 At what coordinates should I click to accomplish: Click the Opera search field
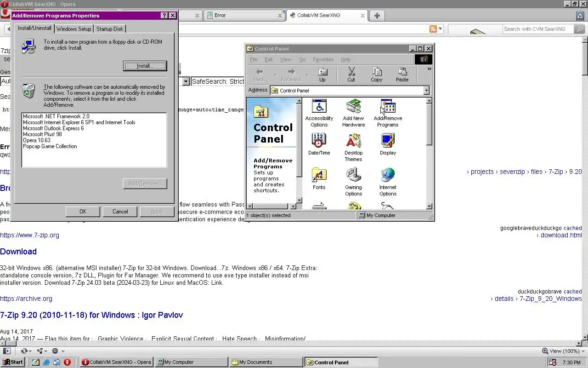(538, 29)
